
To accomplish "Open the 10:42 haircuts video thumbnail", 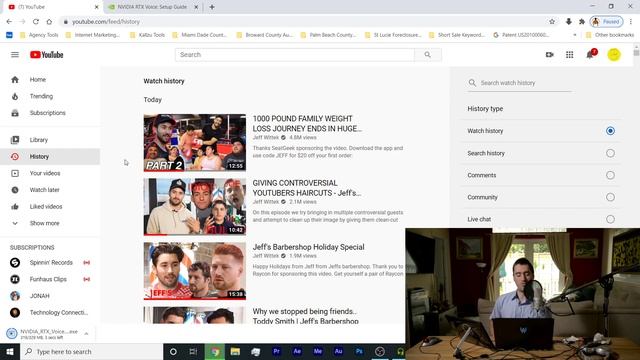I will 195,207.
